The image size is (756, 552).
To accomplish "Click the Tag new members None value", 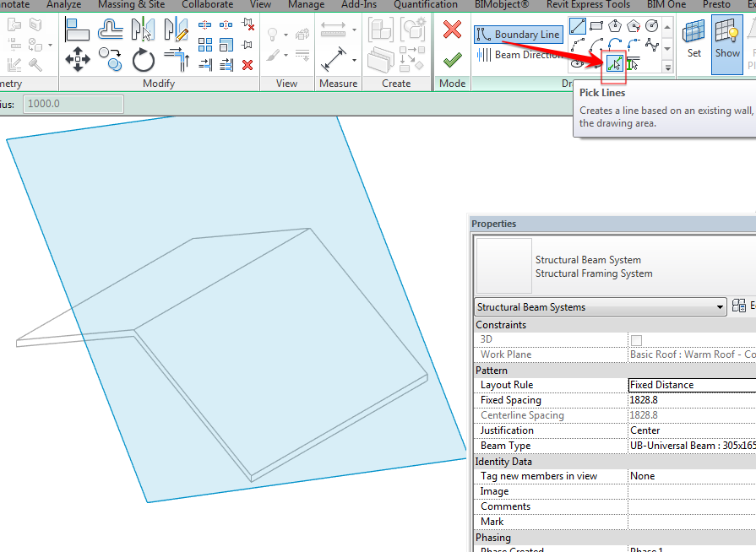I will [x=692, y=476].
